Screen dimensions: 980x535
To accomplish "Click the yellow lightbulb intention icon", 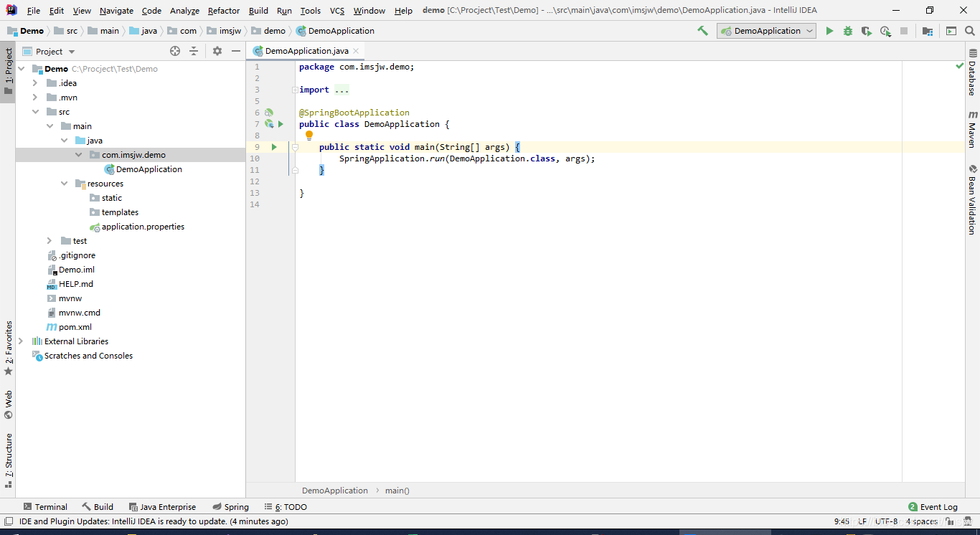I will pos(309,135).
